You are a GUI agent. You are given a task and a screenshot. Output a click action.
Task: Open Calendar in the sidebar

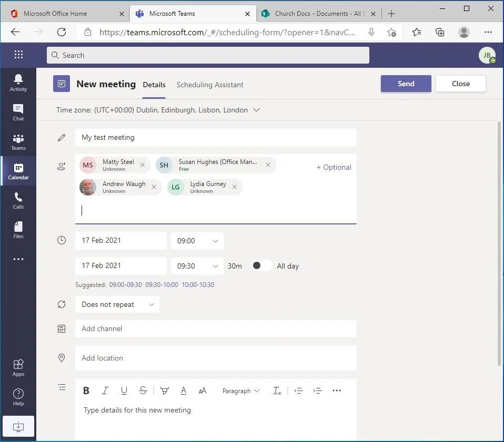[x=18, y=171]
